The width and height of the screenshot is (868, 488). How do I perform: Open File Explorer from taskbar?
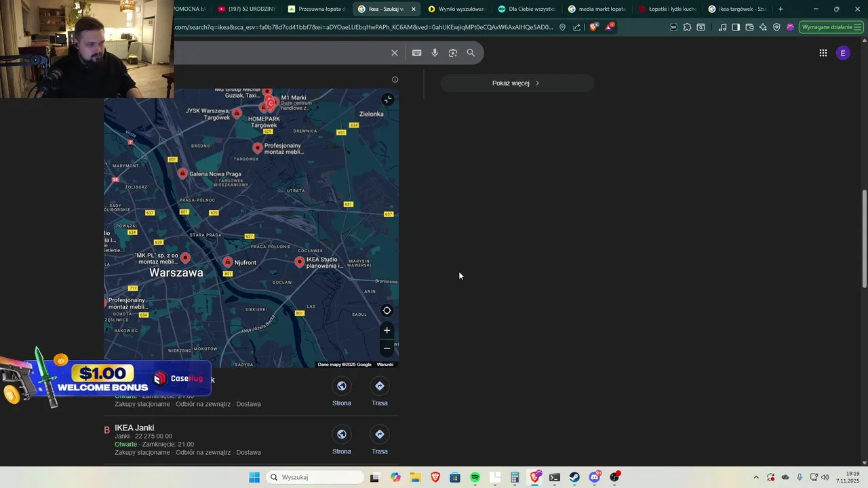click(x=415, y=477)
